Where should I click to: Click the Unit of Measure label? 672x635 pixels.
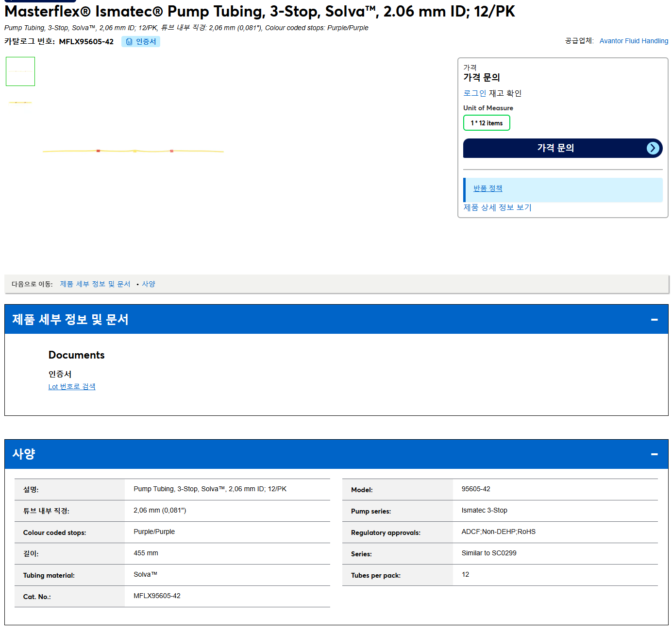click(488, 108)
